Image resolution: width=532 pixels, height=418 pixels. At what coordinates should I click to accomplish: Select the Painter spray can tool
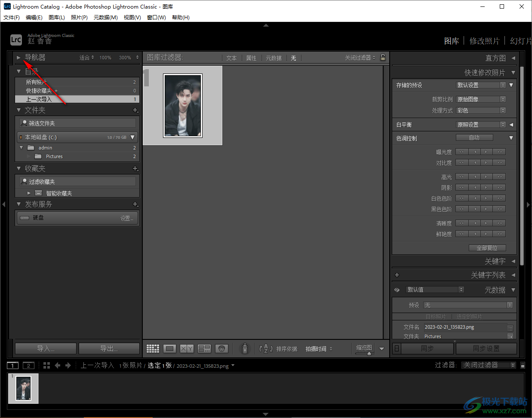pos(245,348)
